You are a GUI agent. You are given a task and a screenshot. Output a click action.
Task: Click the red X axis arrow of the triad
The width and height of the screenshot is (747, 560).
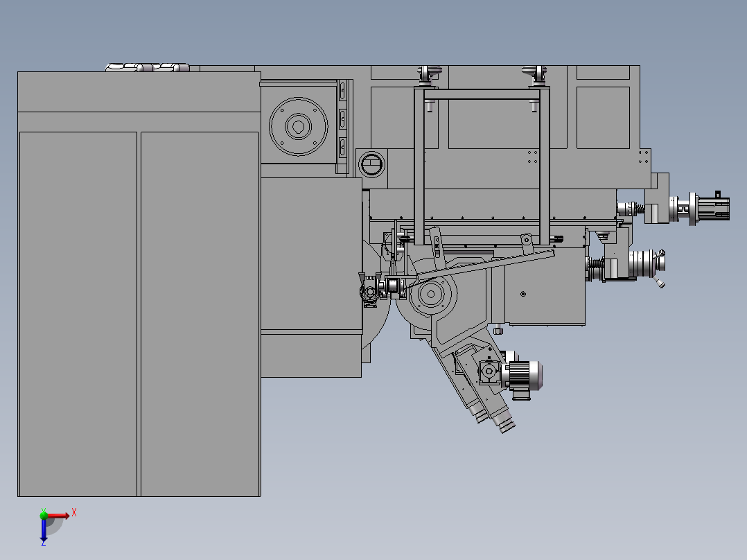(59, 516)
